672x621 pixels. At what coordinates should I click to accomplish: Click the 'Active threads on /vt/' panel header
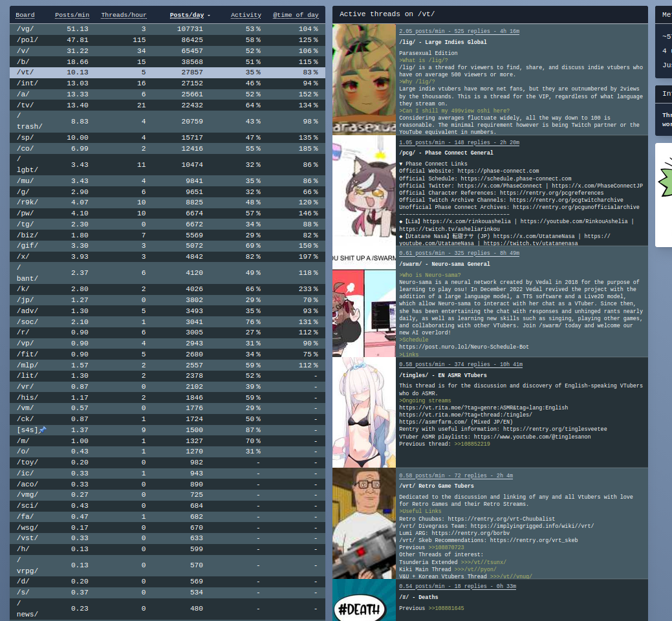(490, 14)
